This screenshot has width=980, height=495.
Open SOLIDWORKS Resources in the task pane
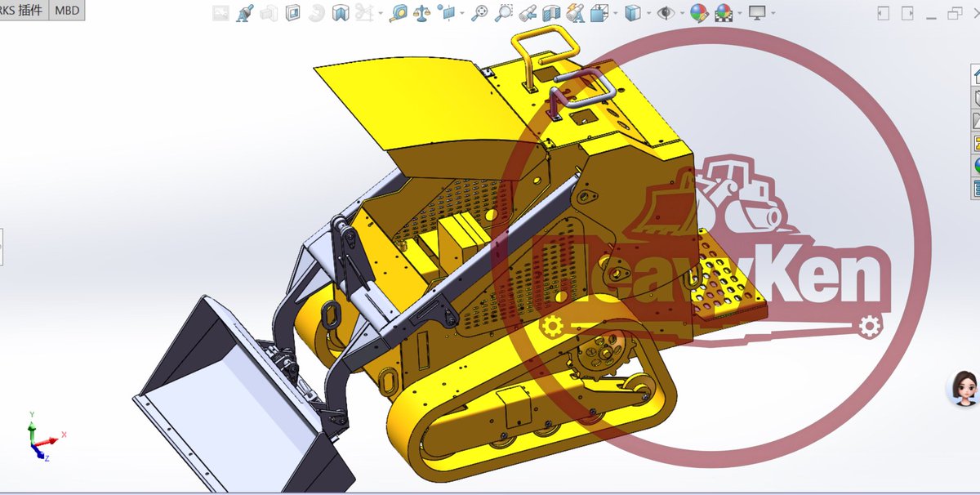coord(973,78)
